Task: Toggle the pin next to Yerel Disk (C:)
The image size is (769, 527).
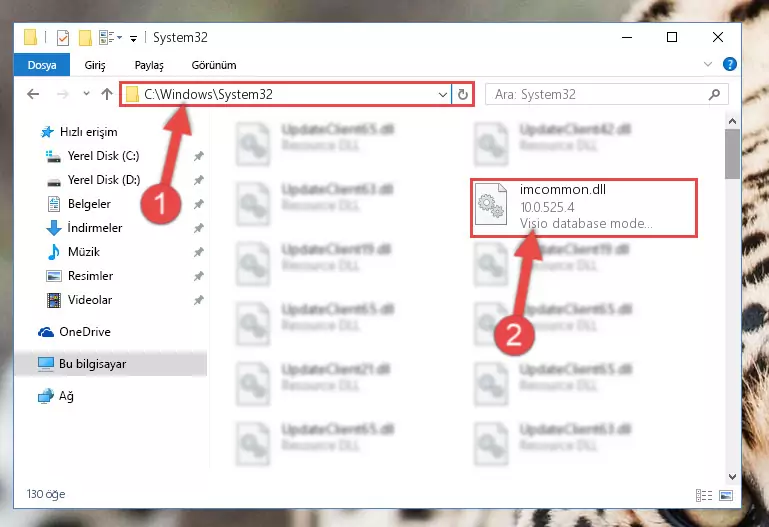Action: click(198, 156)
